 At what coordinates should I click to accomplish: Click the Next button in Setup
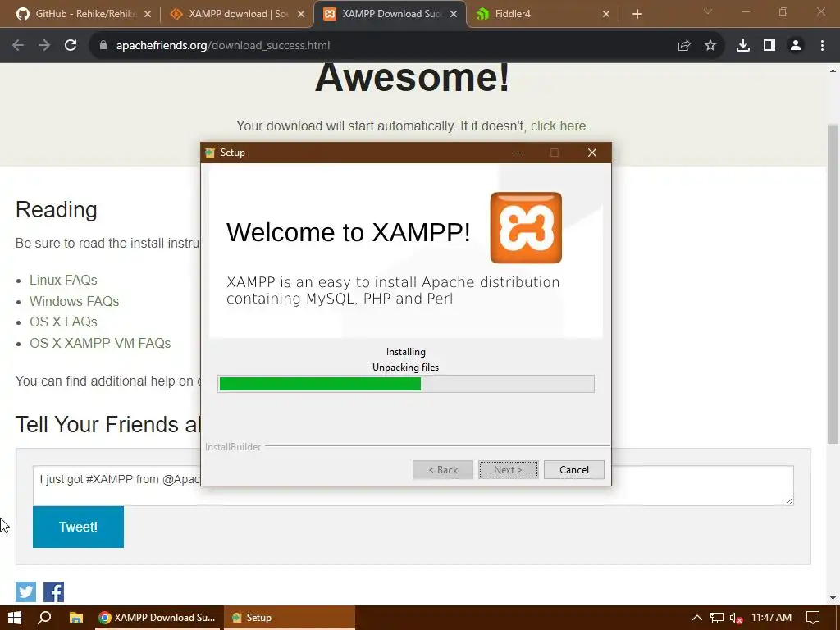(x=509, y=470)
